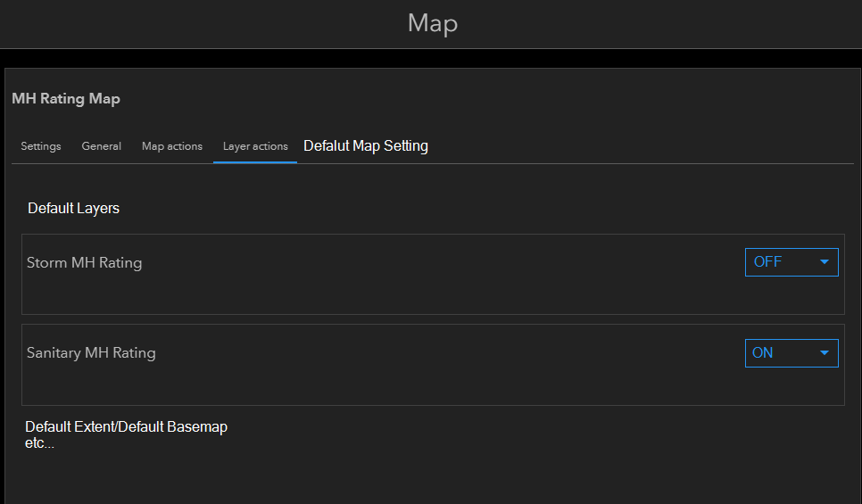Viewport: 862px width, 504px height.
Task: Open the Sanitary MH Rating ON dropdown
Action: tap(792, 353)
